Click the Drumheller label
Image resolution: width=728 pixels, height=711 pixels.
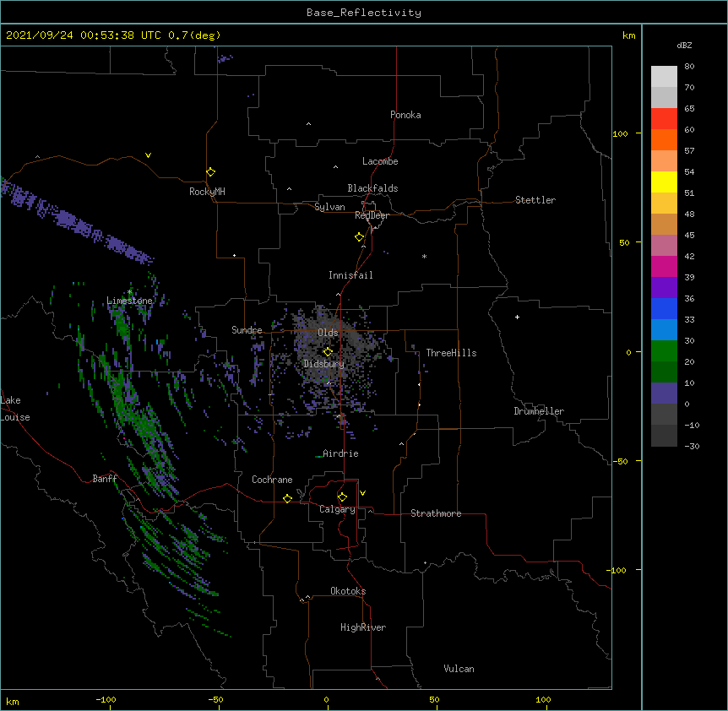pos(539,411)
